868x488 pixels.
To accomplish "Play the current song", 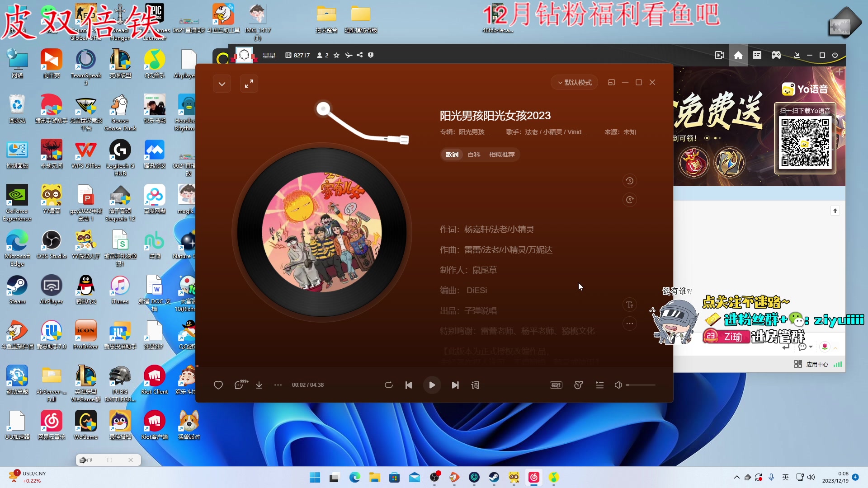I will [x=432, y=385].
